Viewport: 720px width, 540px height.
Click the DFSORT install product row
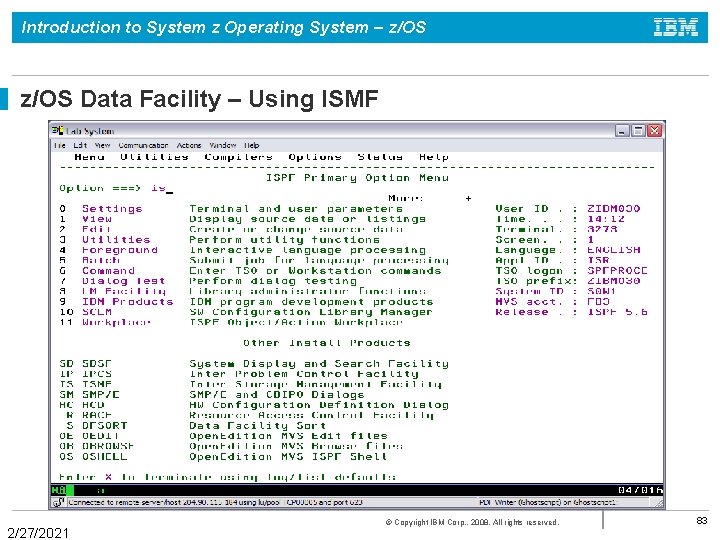197,426
